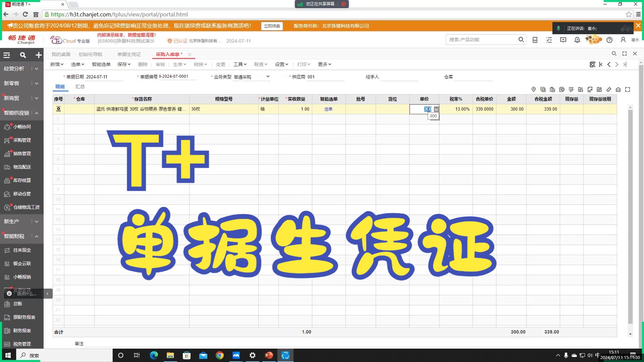Close the 采购入库单 tab
Viewport: 644px width, 362px height.
coord(190,54)
